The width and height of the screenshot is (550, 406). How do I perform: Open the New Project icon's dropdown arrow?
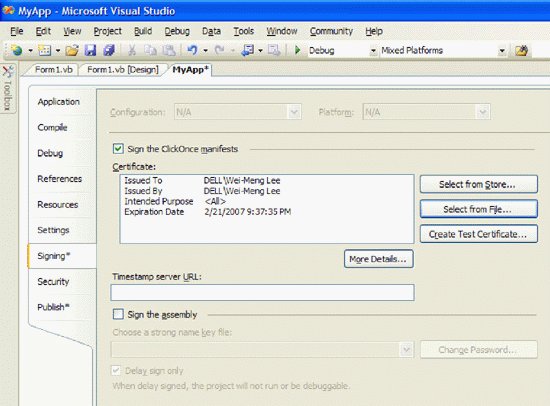tap(31, 51)
